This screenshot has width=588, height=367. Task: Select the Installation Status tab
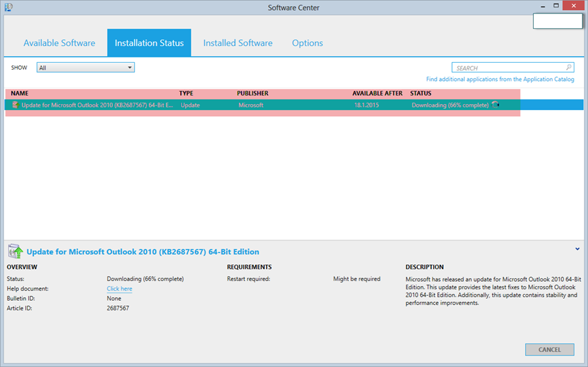point(150,43)
